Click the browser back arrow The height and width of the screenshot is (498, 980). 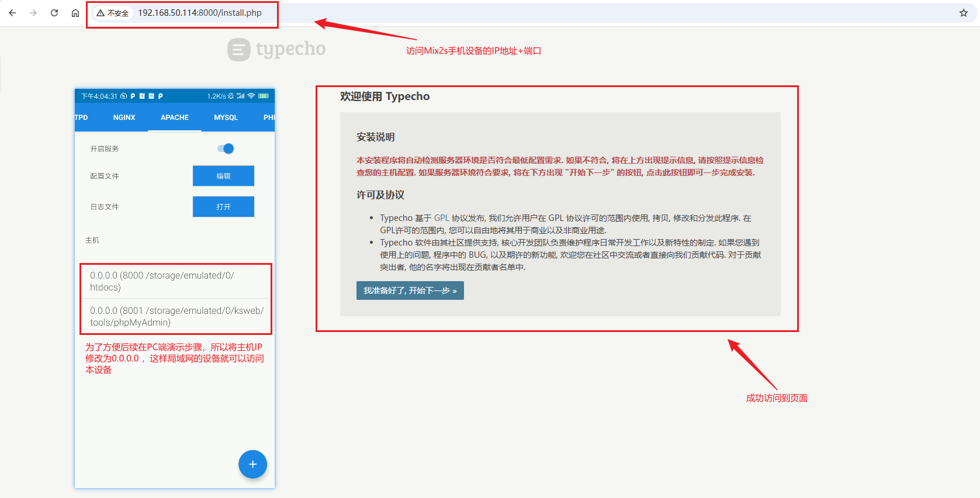point(12,13)
